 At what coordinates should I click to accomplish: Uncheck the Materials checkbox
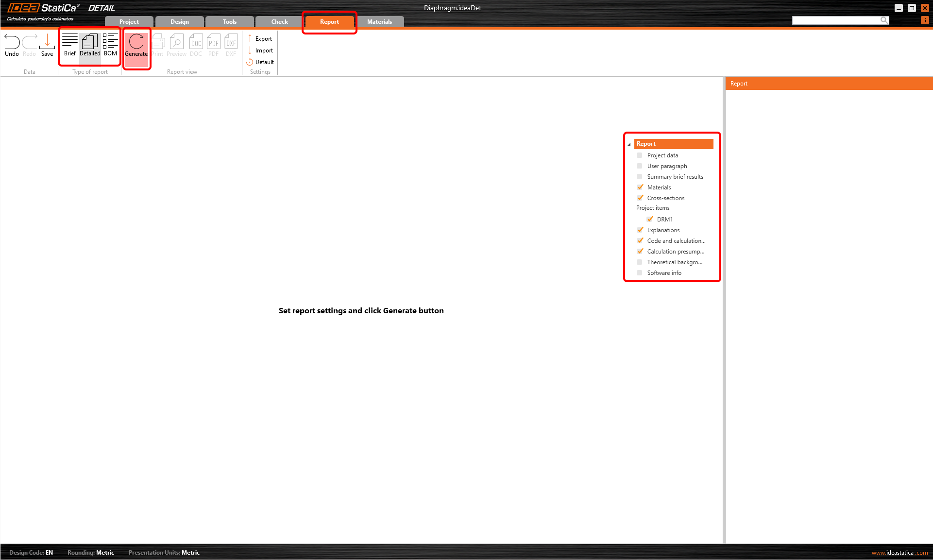click(640, 187)
